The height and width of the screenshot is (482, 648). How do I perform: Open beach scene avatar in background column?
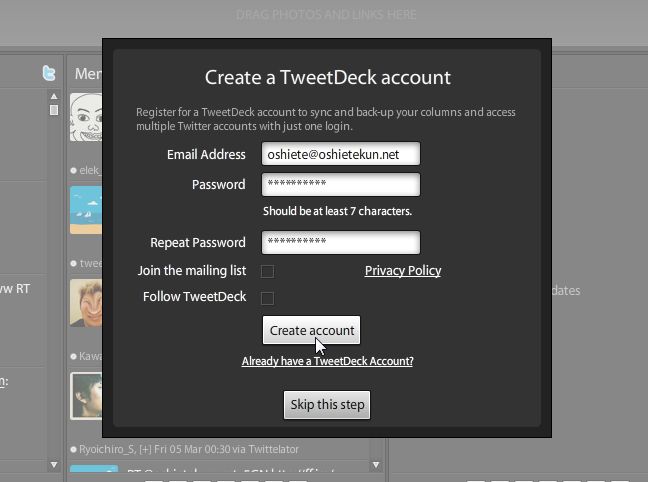(86, 210)
